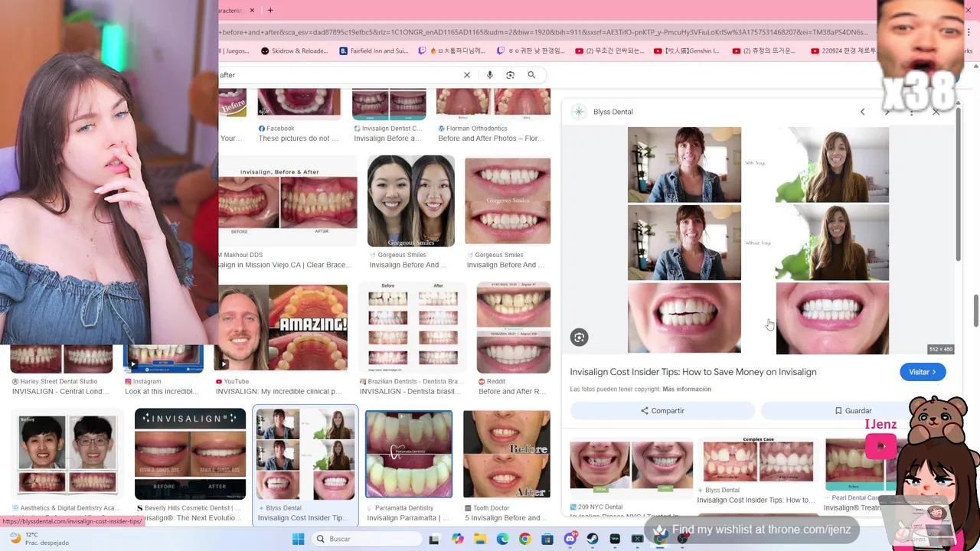Open Google Chrome from the taskbar

(524, 539)
